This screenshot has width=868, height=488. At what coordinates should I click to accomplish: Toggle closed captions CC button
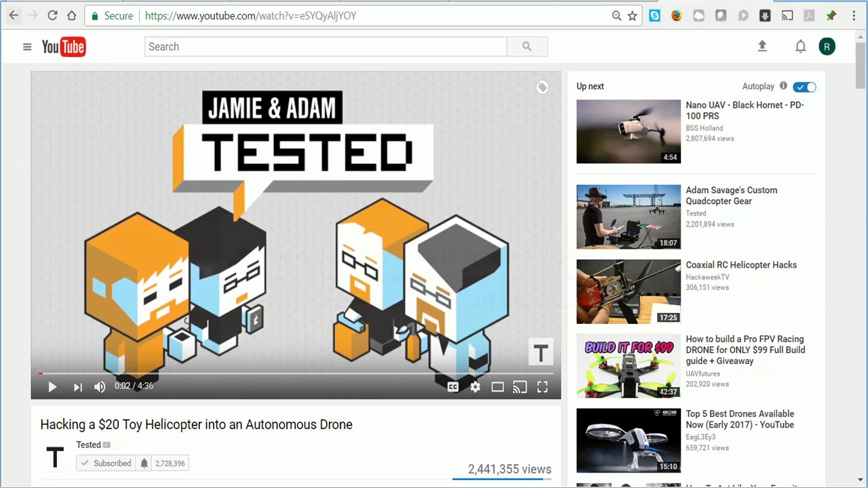[453, 387]
